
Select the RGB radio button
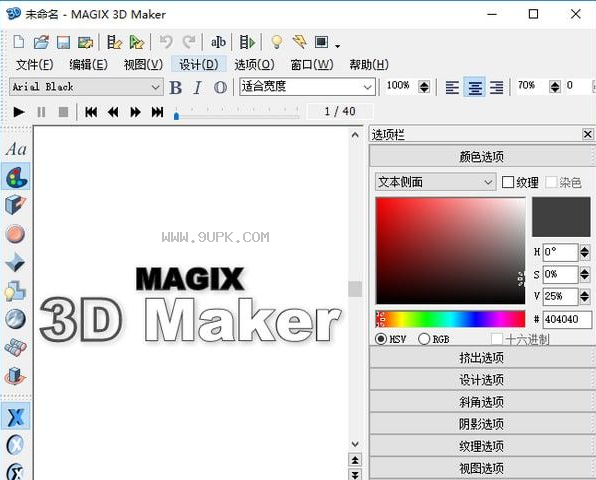tap(424, 339)
